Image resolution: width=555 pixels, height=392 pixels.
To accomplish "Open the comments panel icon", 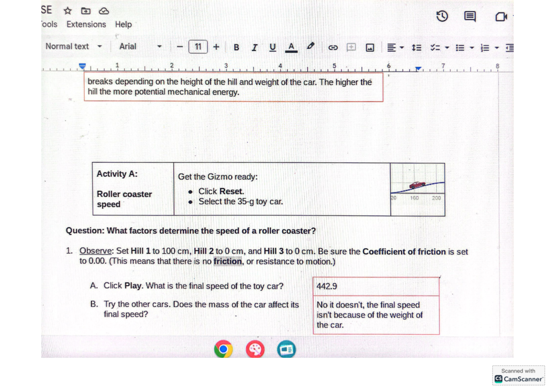I will click(470, 17).
